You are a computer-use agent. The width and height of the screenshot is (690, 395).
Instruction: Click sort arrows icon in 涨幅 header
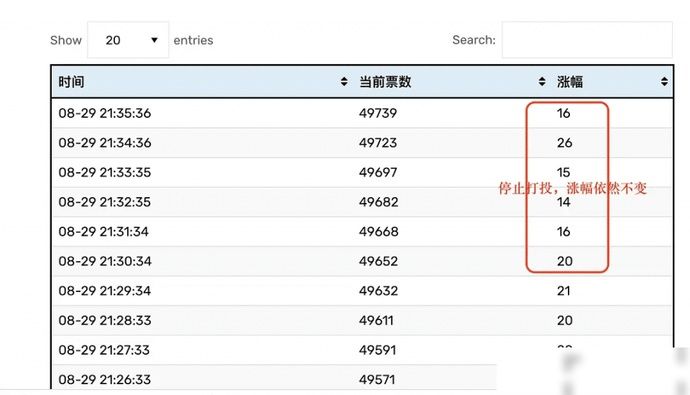(x=664, y=81)
